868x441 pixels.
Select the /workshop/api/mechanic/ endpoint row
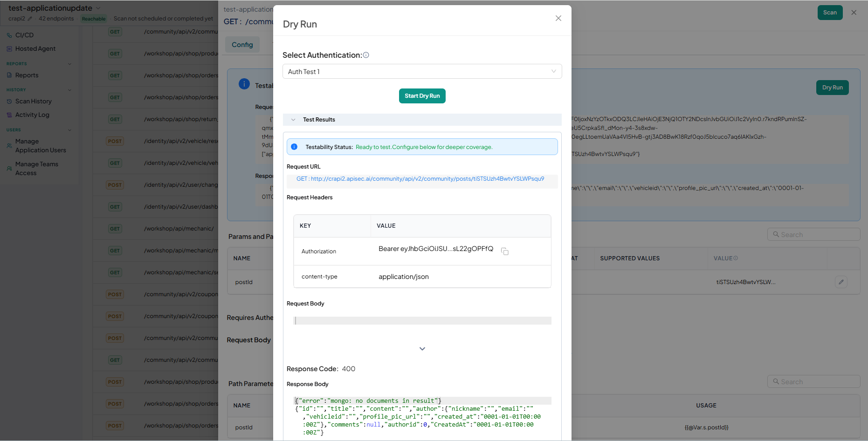156,229
